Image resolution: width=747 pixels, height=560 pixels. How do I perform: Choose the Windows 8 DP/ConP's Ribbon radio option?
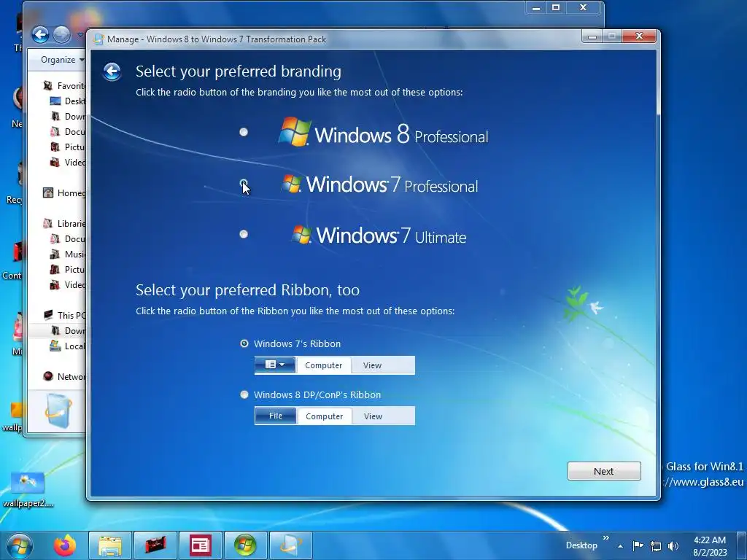pos(244,394)
